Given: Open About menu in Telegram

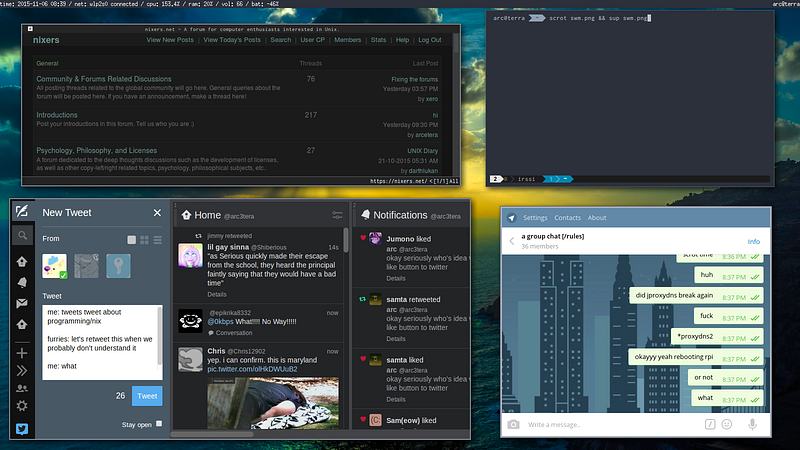Looking at the screenshot, I should coord(597,218).
